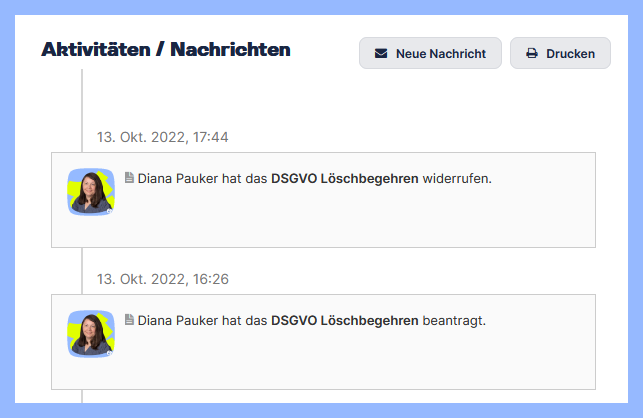Click the printer icon on Drucken
This screenshot has height=418, width=643.
[532, 54]
